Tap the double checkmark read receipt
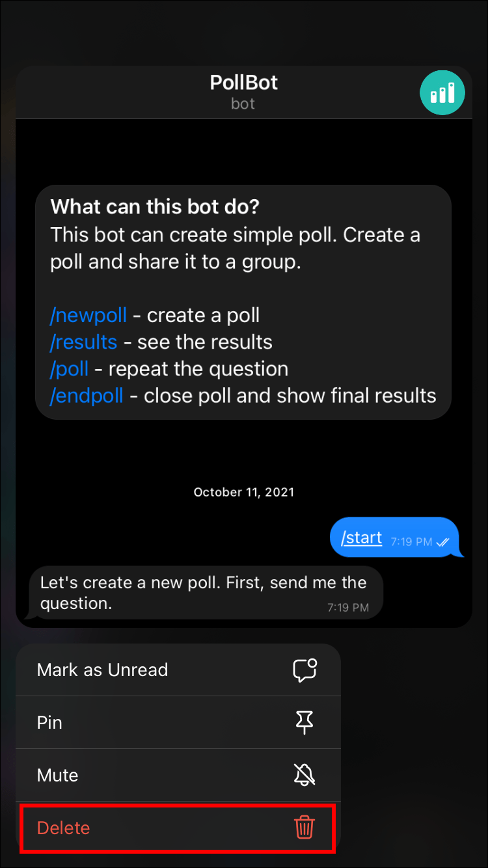Screen dimensions: 488x868 click(443, 541)
